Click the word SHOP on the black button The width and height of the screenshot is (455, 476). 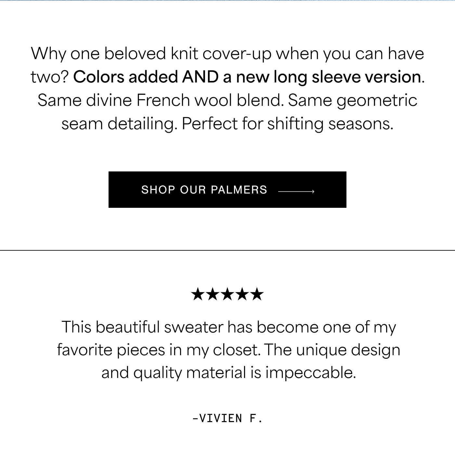(158, 190)
